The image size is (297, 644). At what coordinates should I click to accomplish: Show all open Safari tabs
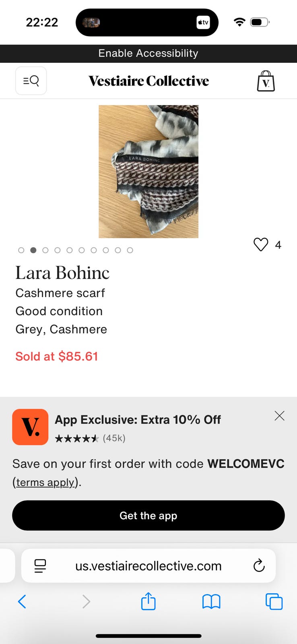[x=274, y=602]
